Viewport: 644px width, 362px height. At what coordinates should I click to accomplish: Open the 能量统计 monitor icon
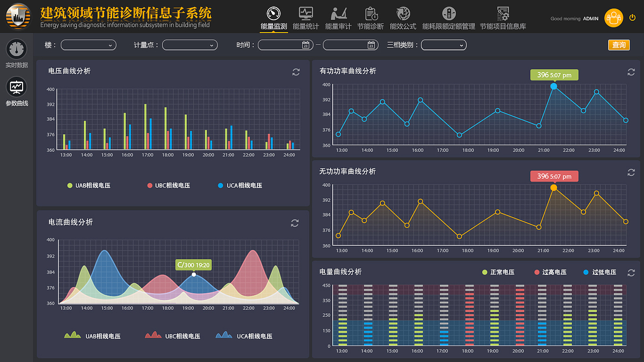pyautogui.click(x=306, y=14)
